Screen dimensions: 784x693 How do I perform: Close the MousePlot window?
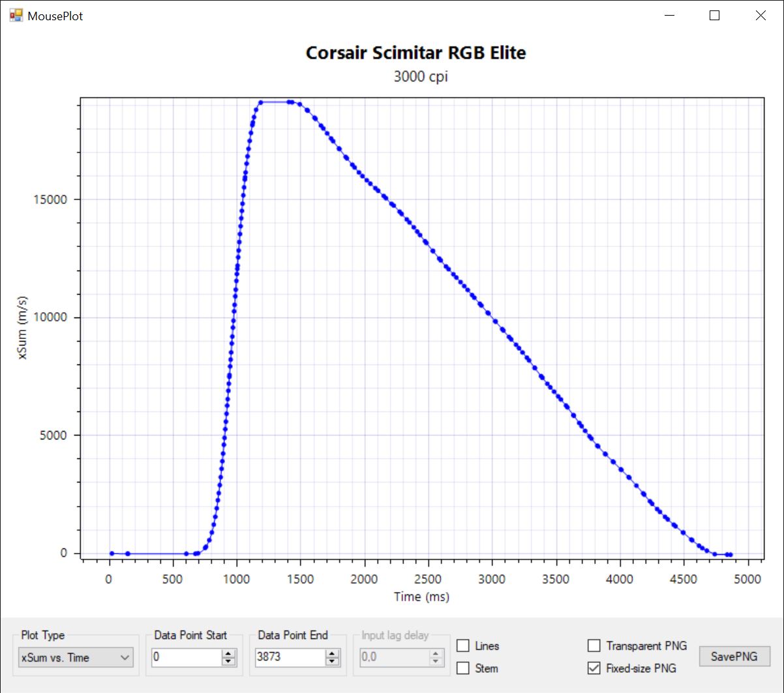[761, 16]
